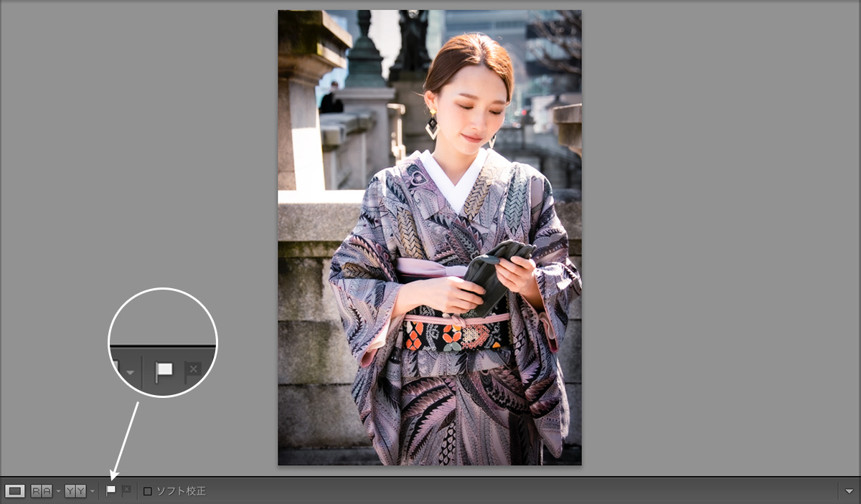This screenshot has height=504, width=861.
Task: Open the Reference view dropdown arrow
Action: [x=57, y=490]
